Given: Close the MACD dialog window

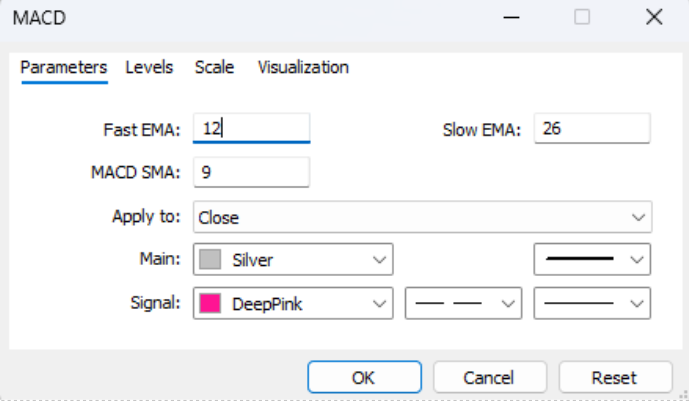Looking at the screenshot, I should 655,17.
